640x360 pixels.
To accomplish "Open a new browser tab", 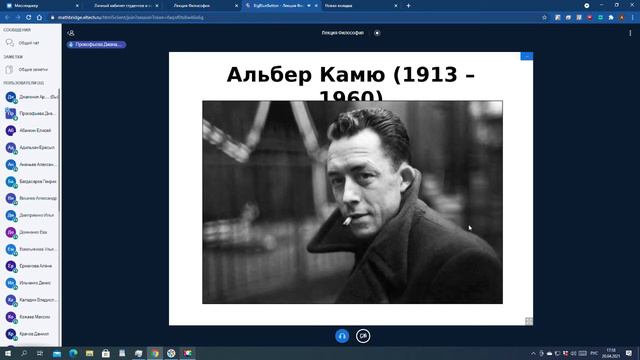I will (x=408, y=6).
